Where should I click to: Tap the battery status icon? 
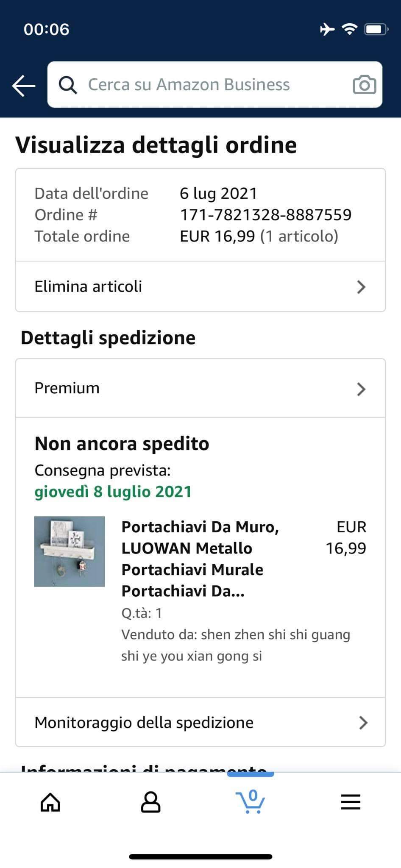click(376, 29)
